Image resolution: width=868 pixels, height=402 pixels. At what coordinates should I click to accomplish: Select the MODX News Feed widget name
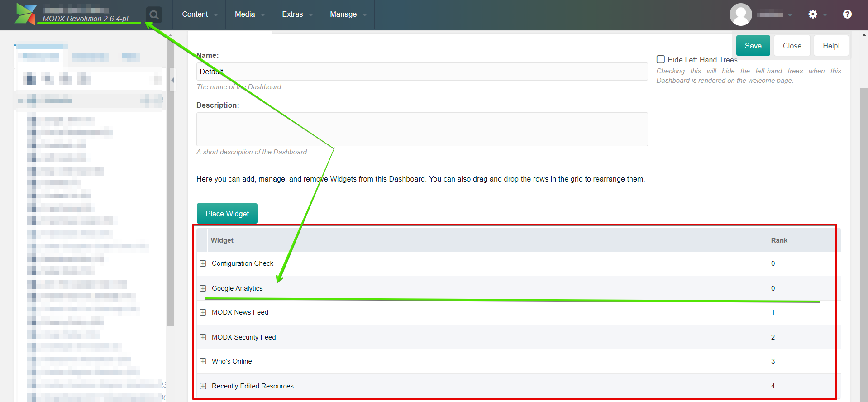240,312
